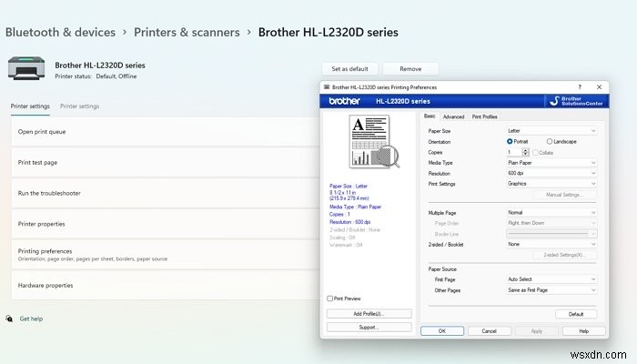The width and height of the screenshot is (637, 364).
Task: Click the 'Paper Size : Letter' summary text
Action: coord(349,186)
